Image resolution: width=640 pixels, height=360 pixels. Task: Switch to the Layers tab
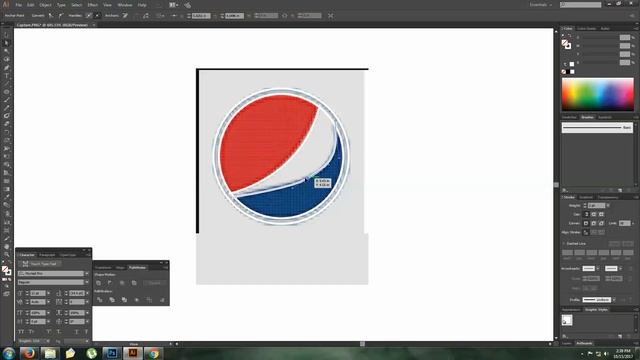point(567,343)
